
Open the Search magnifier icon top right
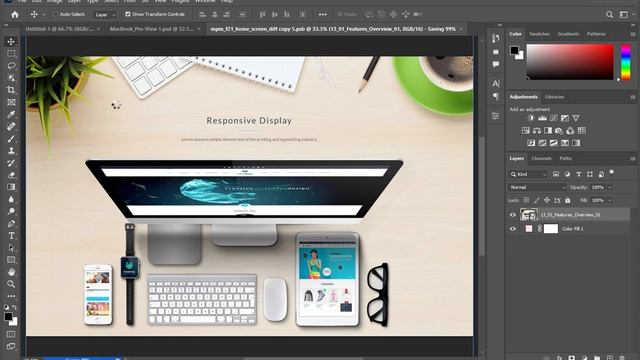tap(609, 14)
